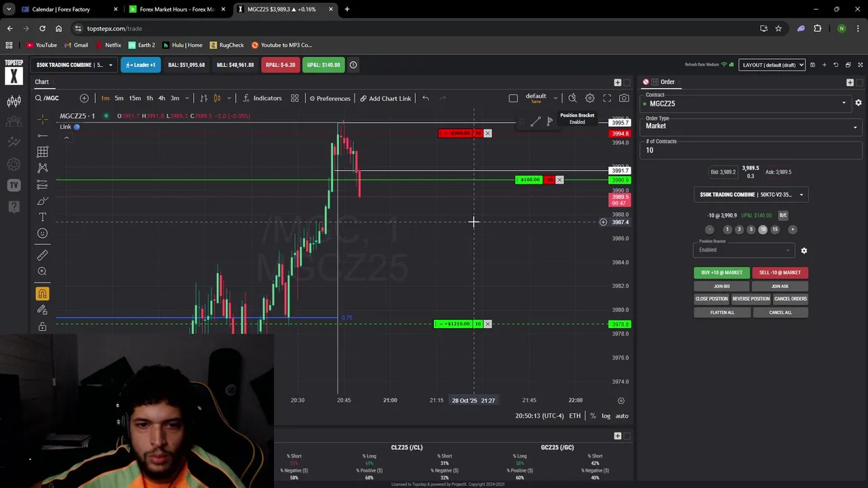Viewport: 868px width, 488px height.
Task: Open settings gear in left sidebar
Action: pos(14,164)
